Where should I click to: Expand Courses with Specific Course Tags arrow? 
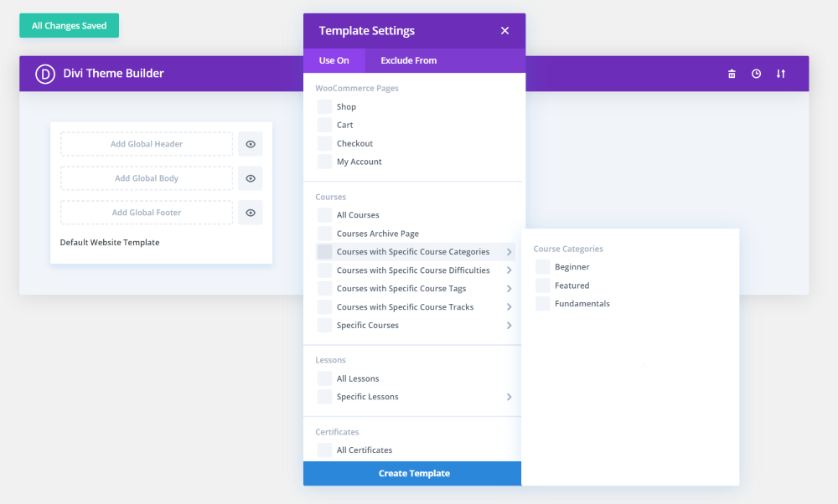[x=509, y=288]
